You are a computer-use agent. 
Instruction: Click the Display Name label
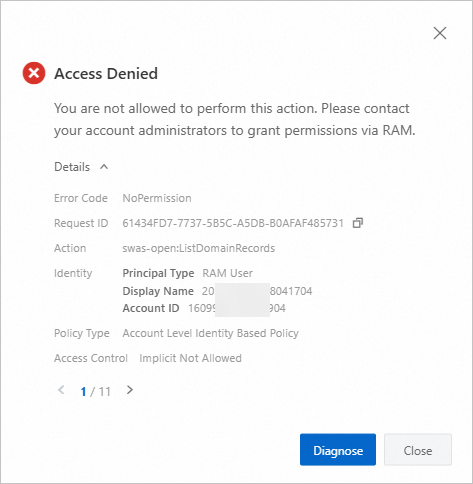coord(158,291)
